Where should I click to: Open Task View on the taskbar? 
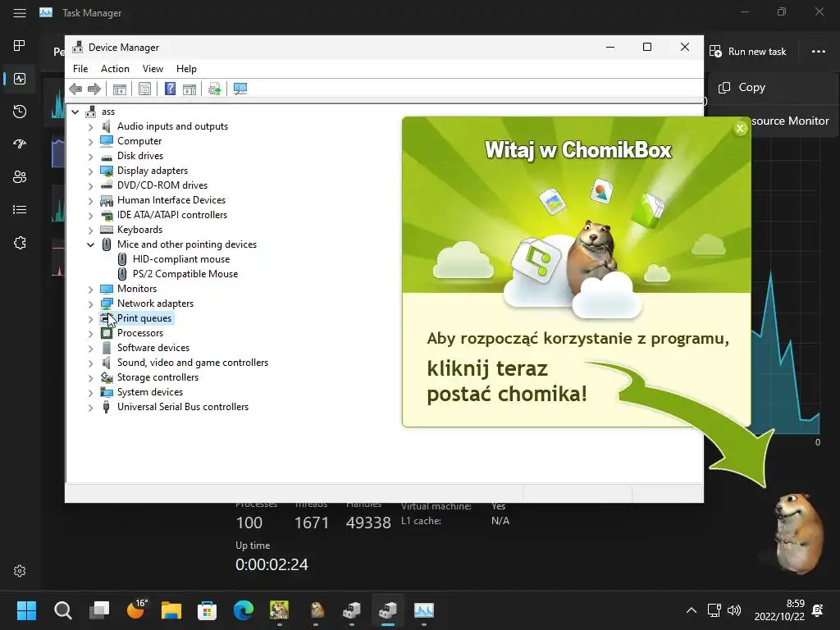click(99, 610)
